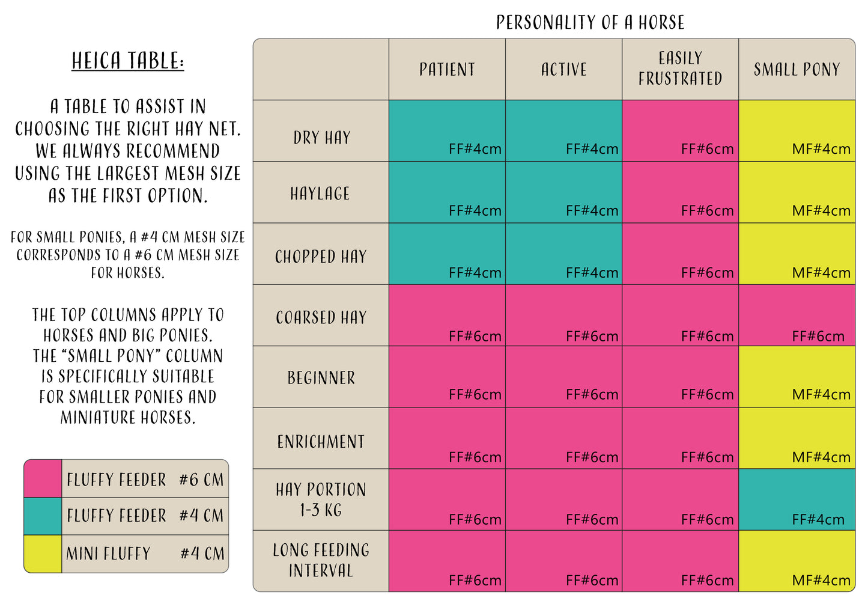This screenshot has height=601, width=868.
Task: Select the Beginner cell under Active
Action: coord(563,377)
